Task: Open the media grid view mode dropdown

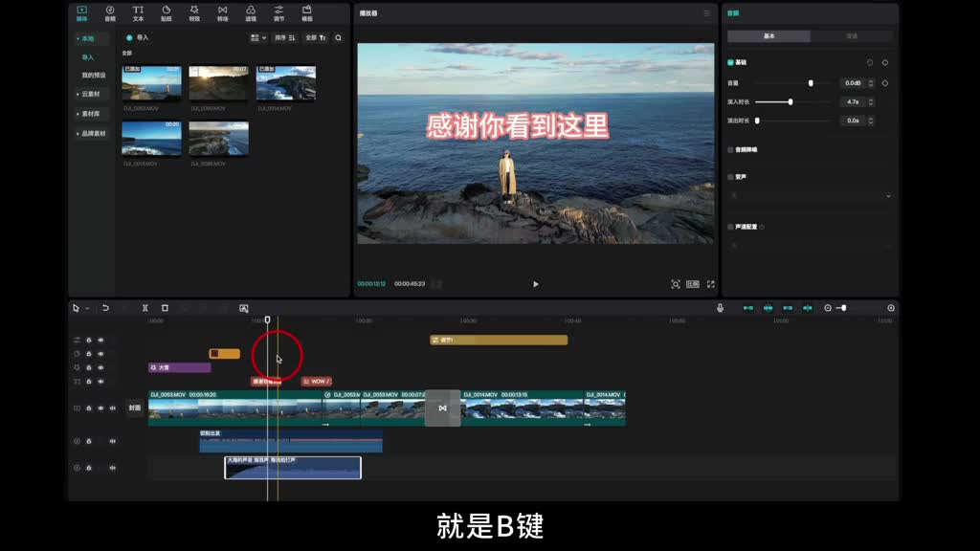Action: coord(257,38)
